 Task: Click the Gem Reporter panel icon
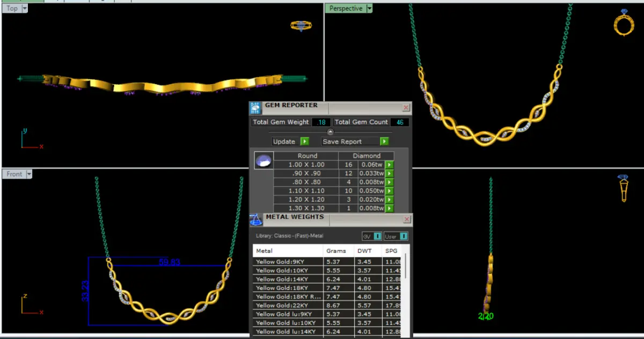255,108
